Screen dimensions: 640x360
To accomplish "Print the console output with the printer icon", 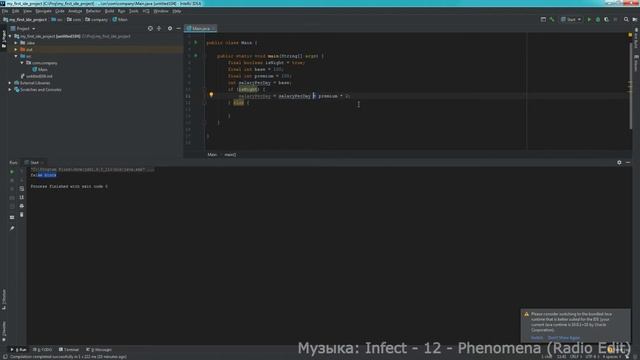I will [22, 206].
